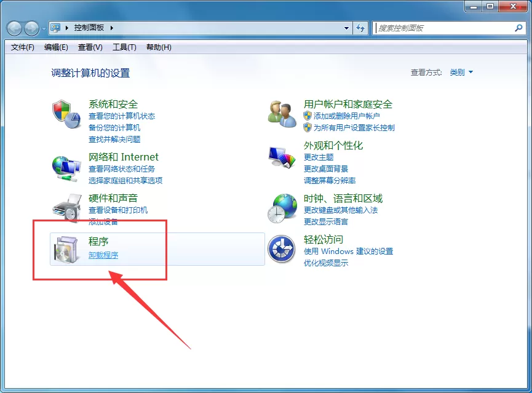
Task: Open 添加或删除用户帐户 link
Action: [x=346, y=116]
